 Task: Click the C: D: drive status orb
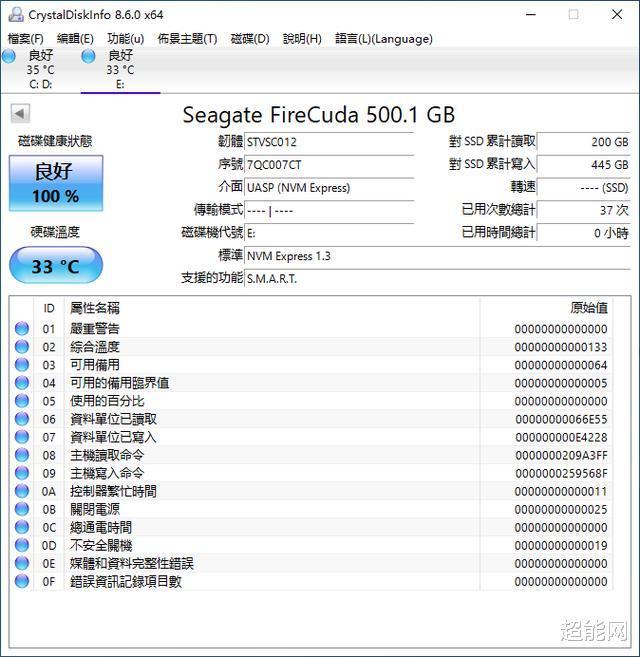pos(9,56)
